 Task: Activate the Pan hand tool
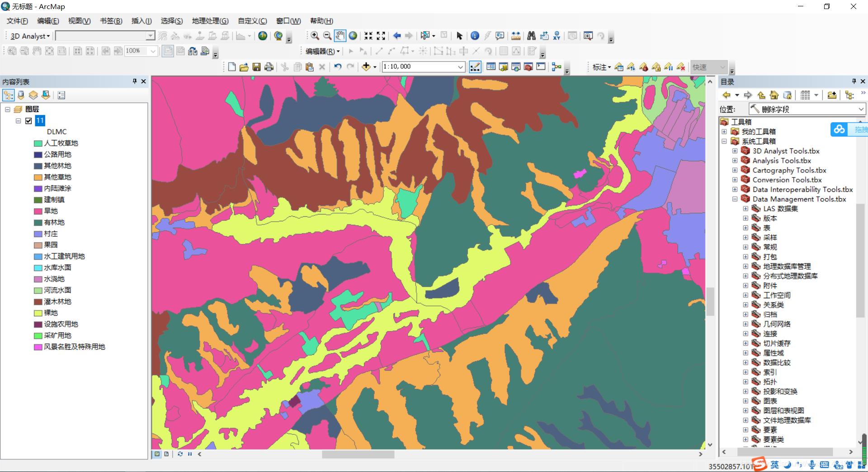tap(340, 36)
